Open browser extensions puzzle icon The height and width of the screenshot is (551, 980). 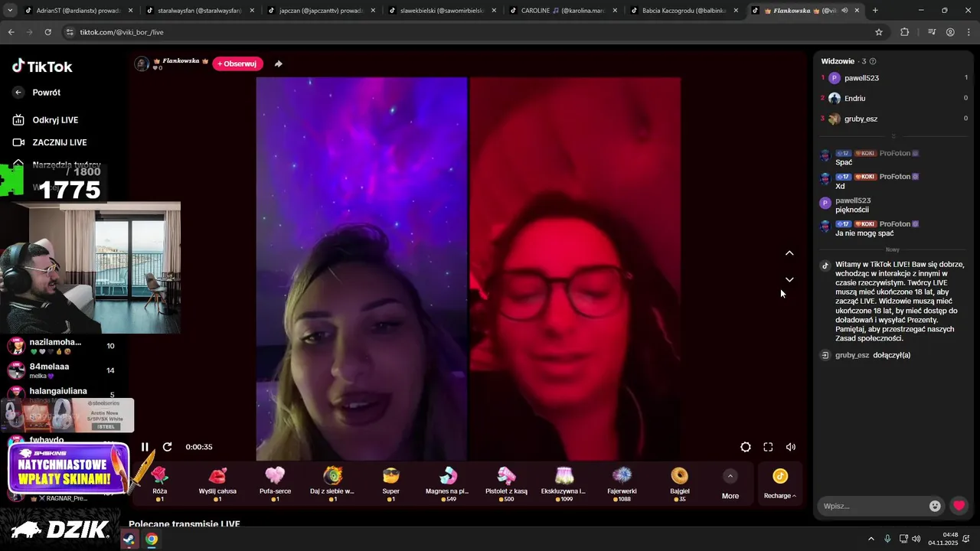[x=905, y=32]
